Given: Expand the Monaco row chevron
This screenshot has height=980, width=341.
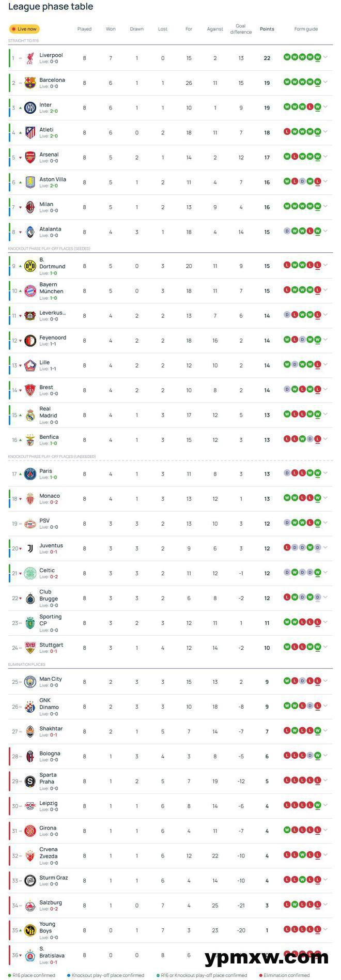Looking at the screenshot, I should coord(326,498).
